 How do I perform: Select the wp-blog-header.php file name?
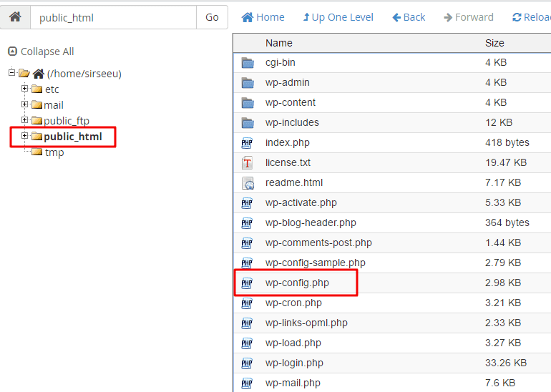311,222
